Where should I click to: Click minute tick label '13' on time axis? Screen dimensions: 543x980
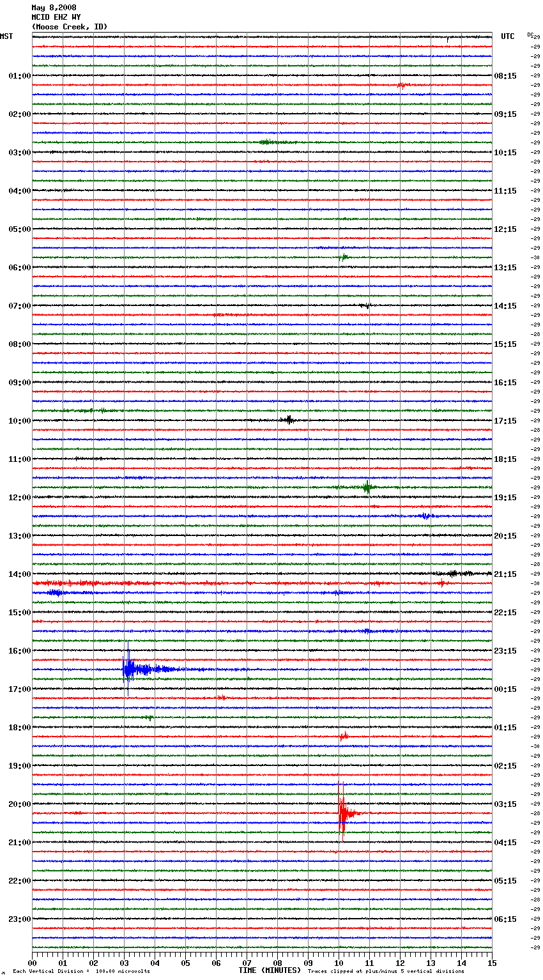point(431,963)
